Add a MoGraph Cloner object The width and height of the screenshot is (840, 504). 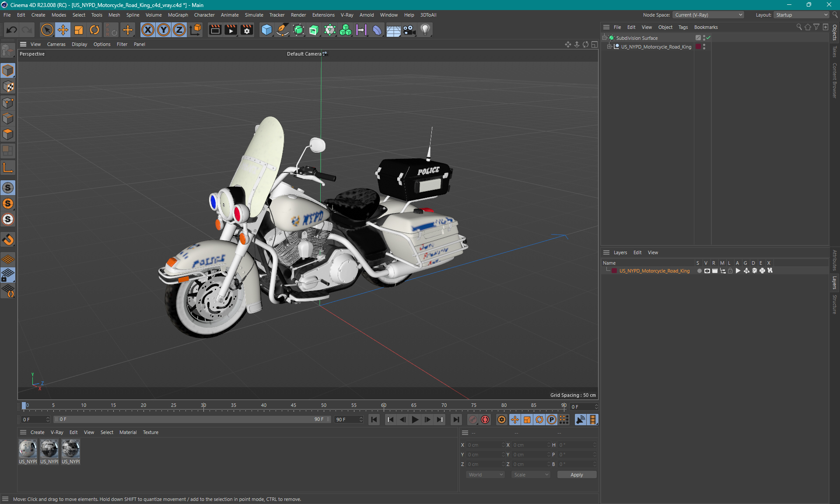click(346, 30)
